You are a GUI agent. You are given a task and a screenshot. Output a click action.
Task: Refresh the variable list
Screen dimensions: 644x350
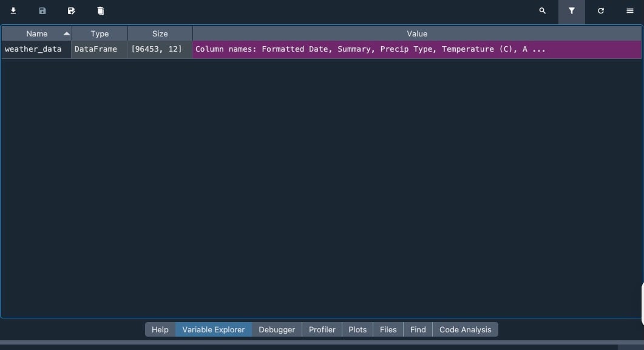click(x=600, y=11)
